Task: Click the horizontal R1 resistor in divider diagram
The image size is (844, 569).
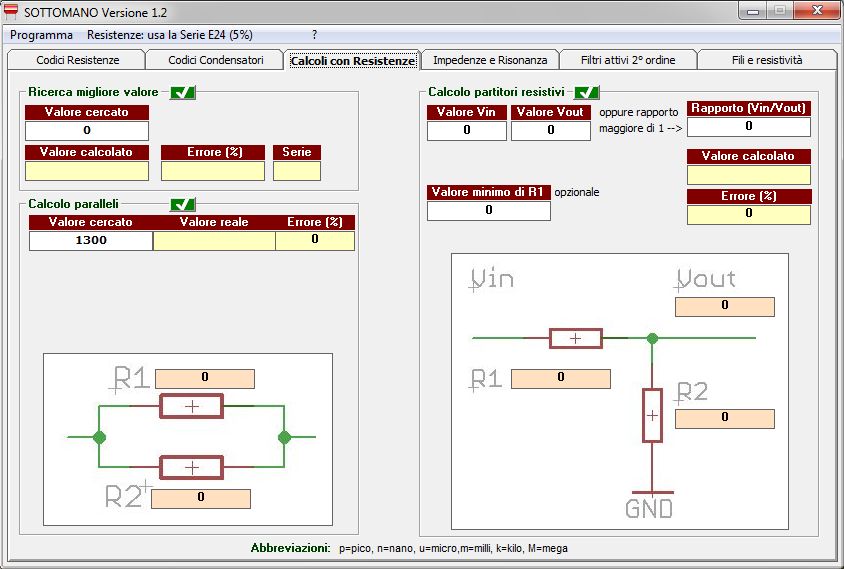Action: coord(575,338)
